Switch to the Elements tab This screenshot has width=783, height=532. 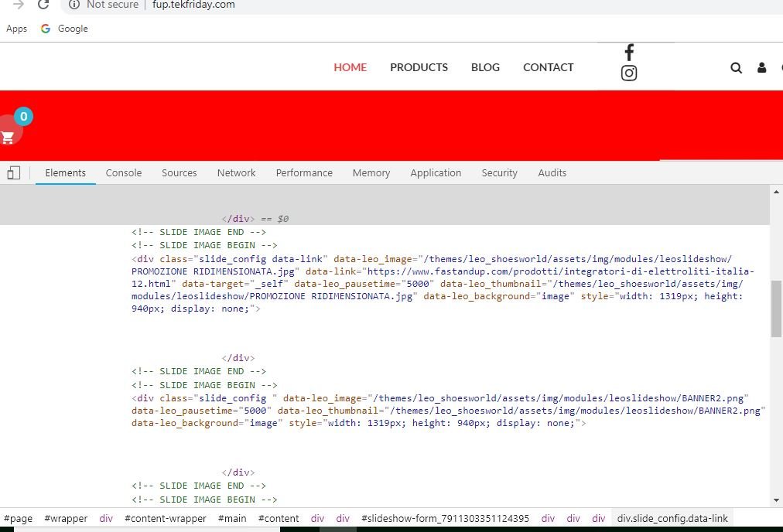coord(66,172)
